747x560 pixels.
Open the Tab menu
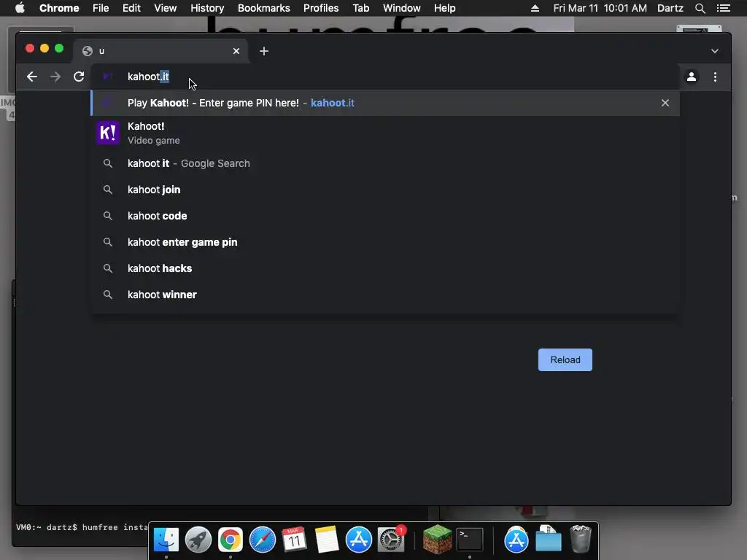pyautogui.click(x=360, y=8)
